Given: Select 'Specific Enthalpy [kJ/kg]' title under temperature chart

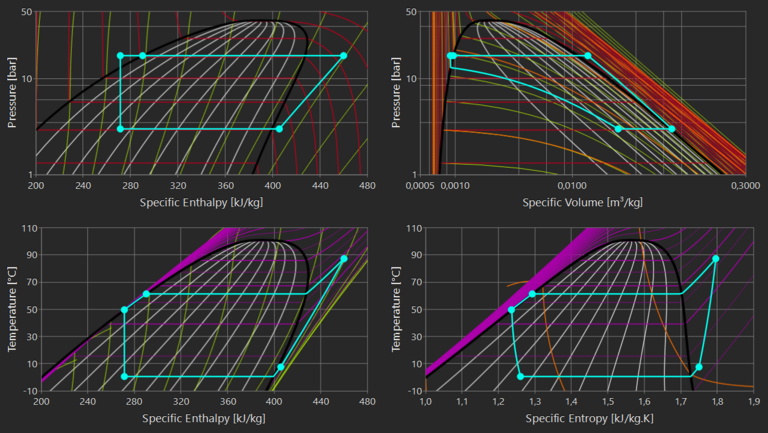Looking at the screenshot, I should [x=204, y=419].
